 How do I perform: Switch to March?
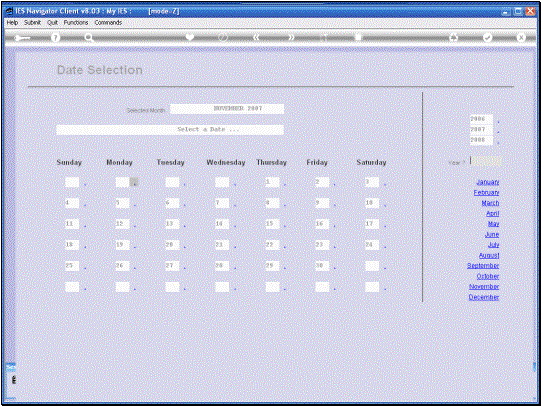pos(490,203)
